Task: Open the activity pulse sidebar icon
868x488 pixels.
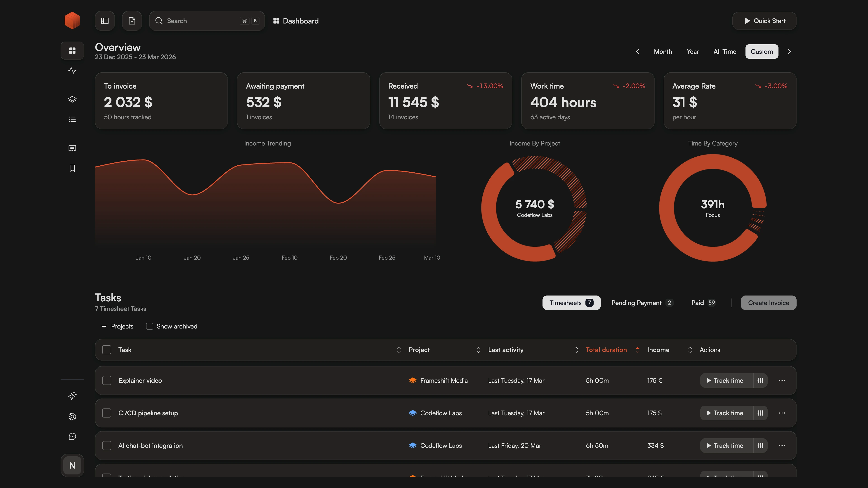Action: point(72,70)
